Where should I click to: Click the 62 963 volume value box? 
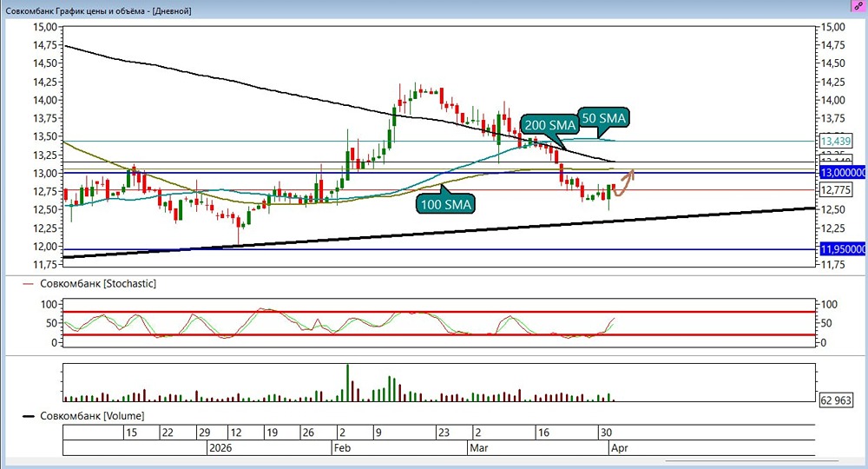[835, 400]
